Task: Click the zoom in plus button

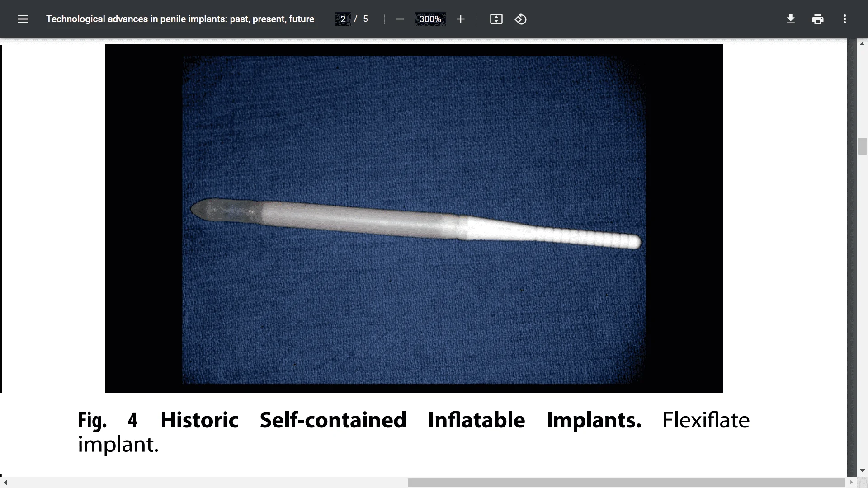Action: point(460,19)
